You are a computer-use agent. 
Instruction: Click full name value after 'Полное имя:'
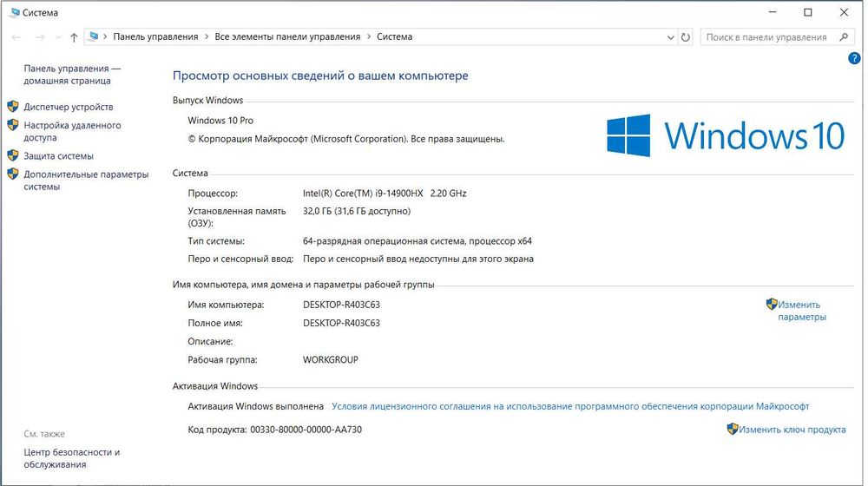(x=341, y=323)
